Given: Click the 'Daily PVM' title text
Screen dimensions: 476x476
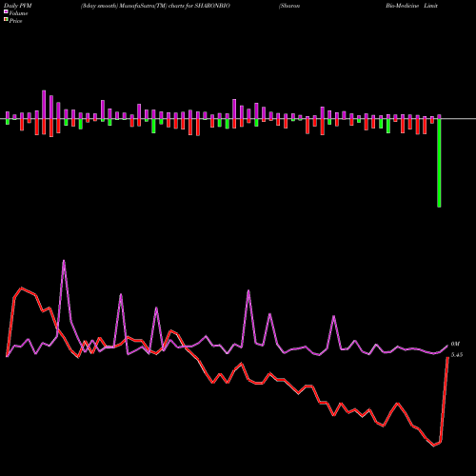Looking at the screenshot, I should coord(18,6).
